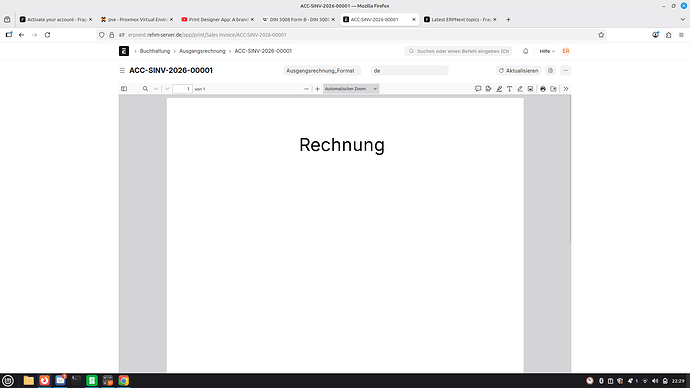The width and height of the screenshot is (690, 388).
Task: Select the add image tool
Action: pyautogui.click(x=531, y=89)
